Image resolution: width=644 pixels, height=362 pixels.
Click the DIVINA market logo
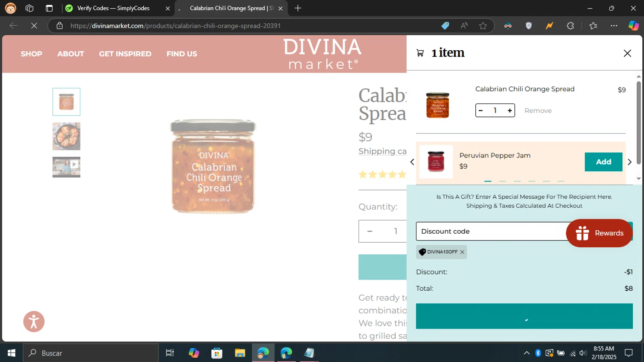click(322, 54)
